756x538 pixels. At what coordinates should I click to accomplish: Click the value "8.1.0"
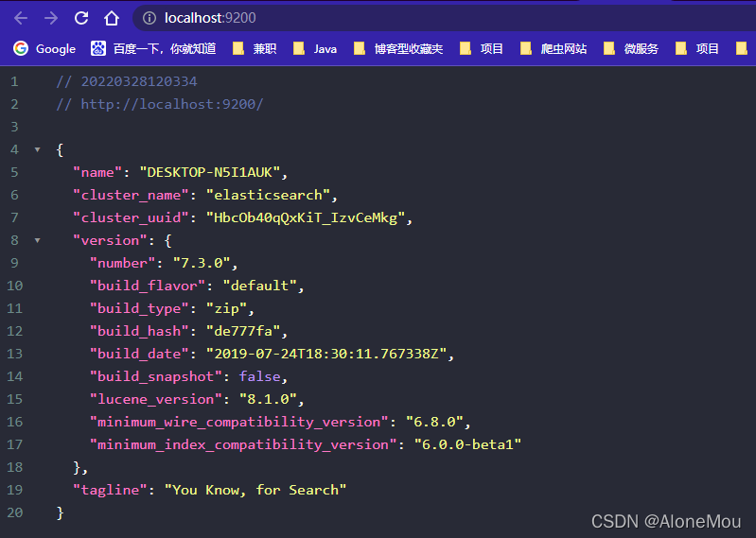click(268, 399)
